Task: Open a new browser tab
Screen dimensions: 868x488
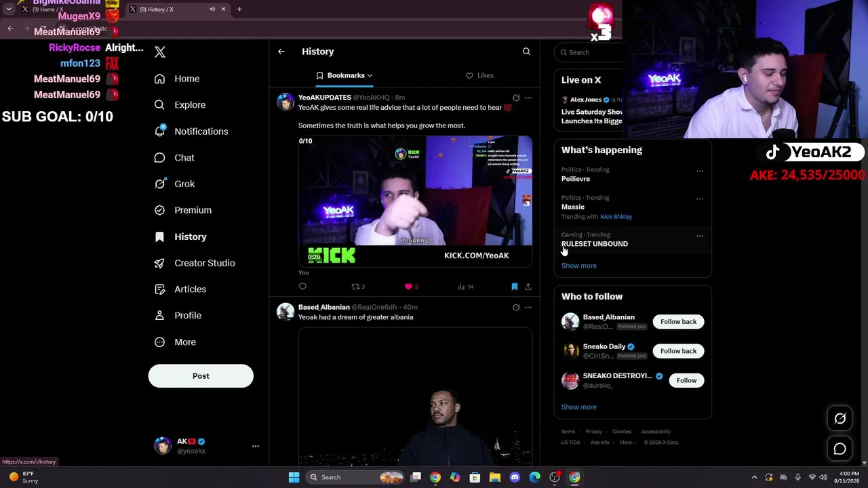Action: click(239, 9)
